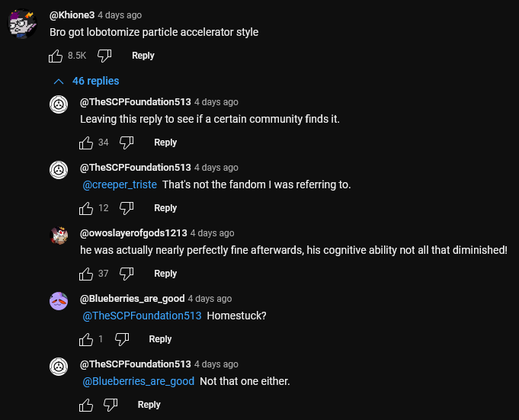Like the 'Homestuck?' reply
Viewport: 519px width, 420px height.
(86, 339)
